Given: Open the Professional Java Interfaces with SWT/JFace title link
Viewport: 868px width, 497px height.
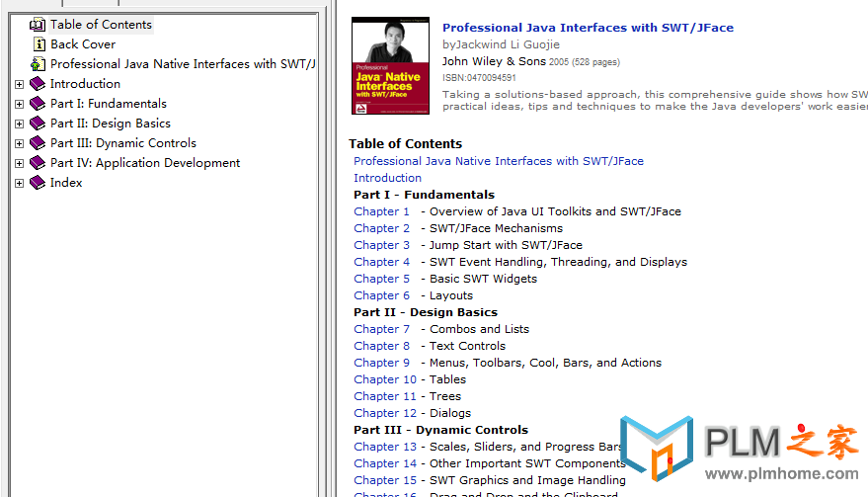Looking at the screenshot, I should coord(588,28).
